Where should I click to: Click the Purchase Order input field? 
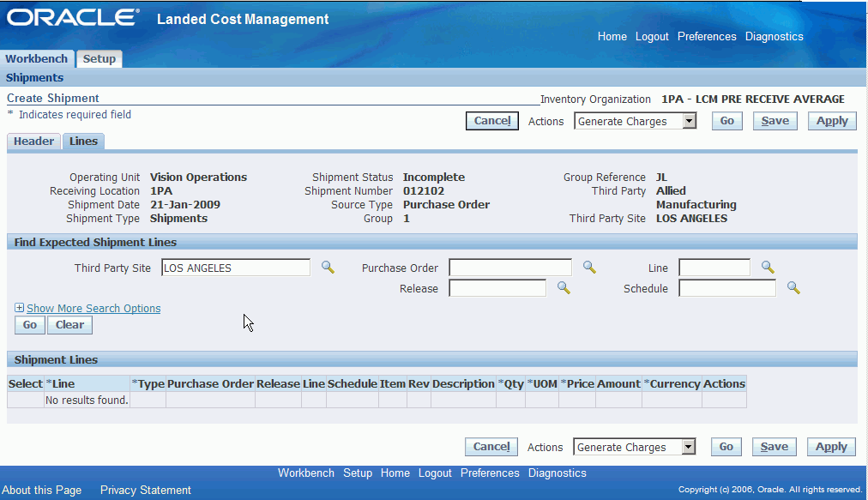pos(510,268)
